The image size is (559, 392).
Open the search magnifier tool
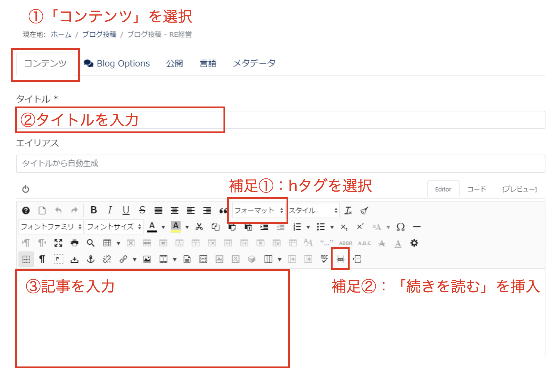click(91, 243)
